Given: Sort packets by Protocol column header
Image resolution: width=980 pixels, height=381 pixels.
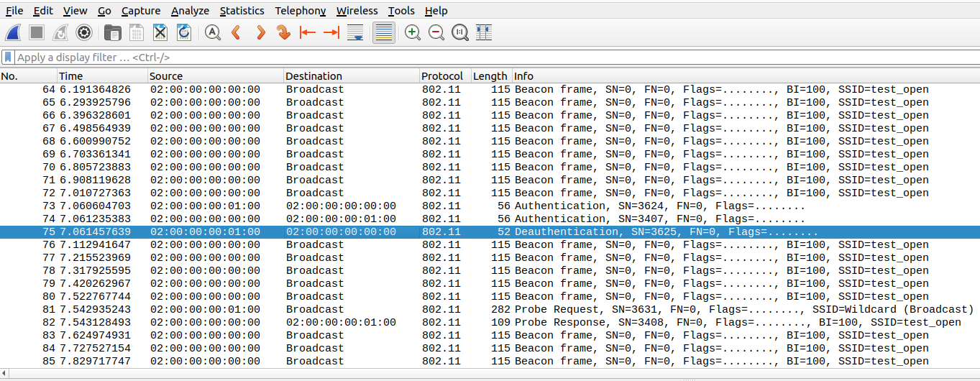Looking at the screenshot, I should (442, 76).
